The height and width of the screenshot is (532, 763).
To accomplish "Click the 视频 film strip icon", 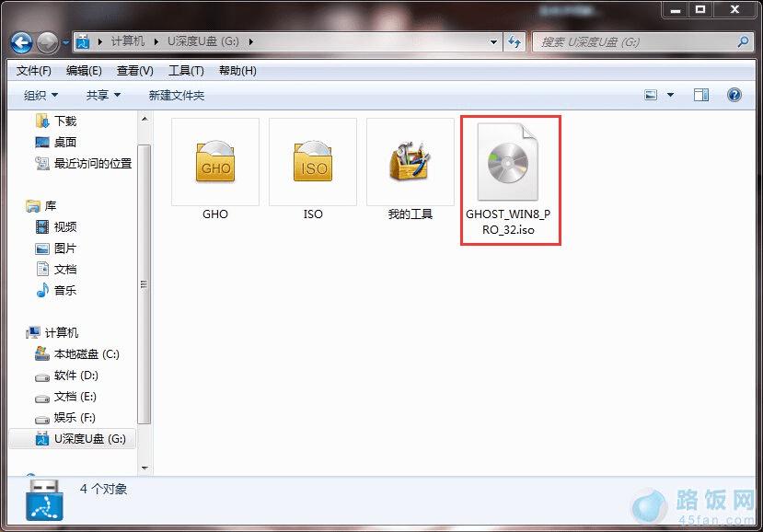I will coord(42,226).
